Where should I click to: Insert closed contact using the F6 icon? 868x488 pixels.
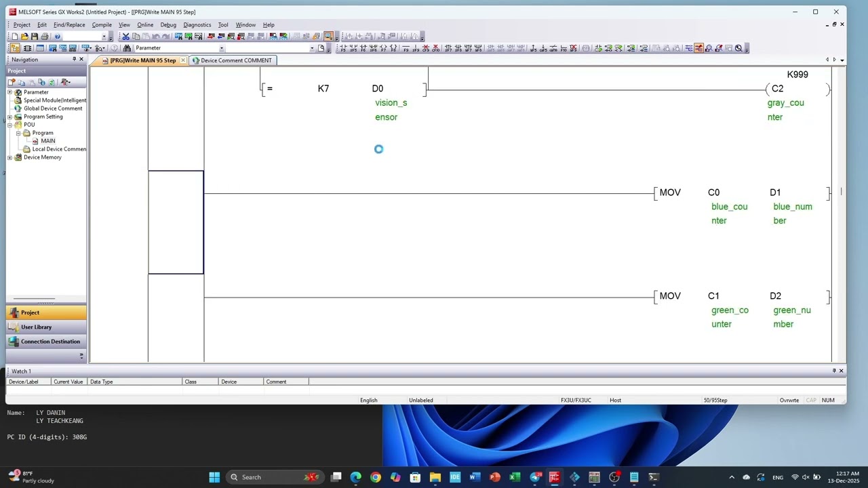pyautogui.click(x=363, y=48)
